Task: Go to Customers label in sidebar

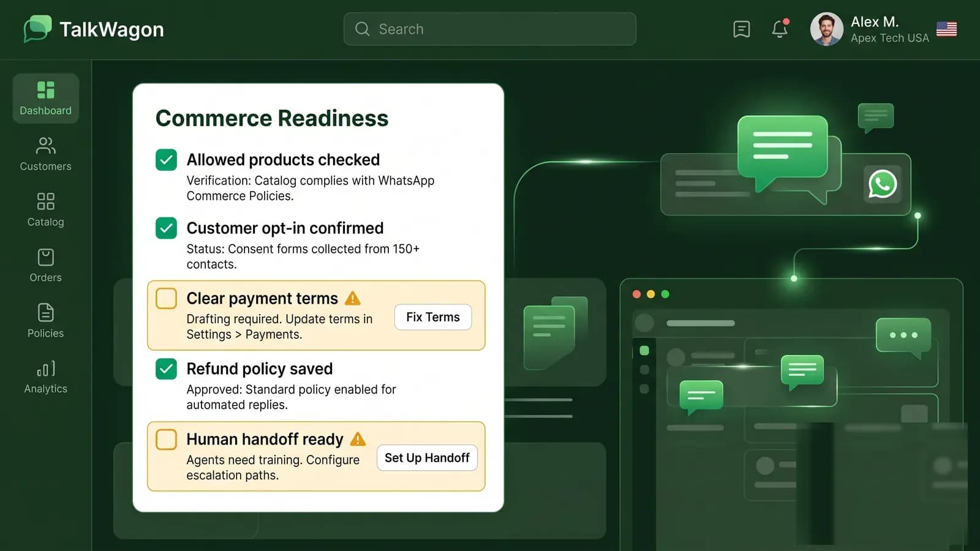Action: point(46,167)
